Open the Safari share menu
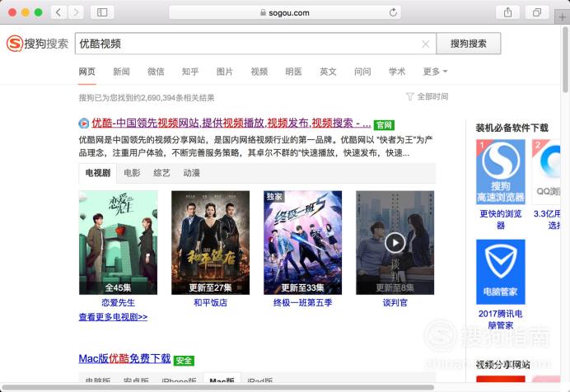570x392 pixels. point(508,12)
